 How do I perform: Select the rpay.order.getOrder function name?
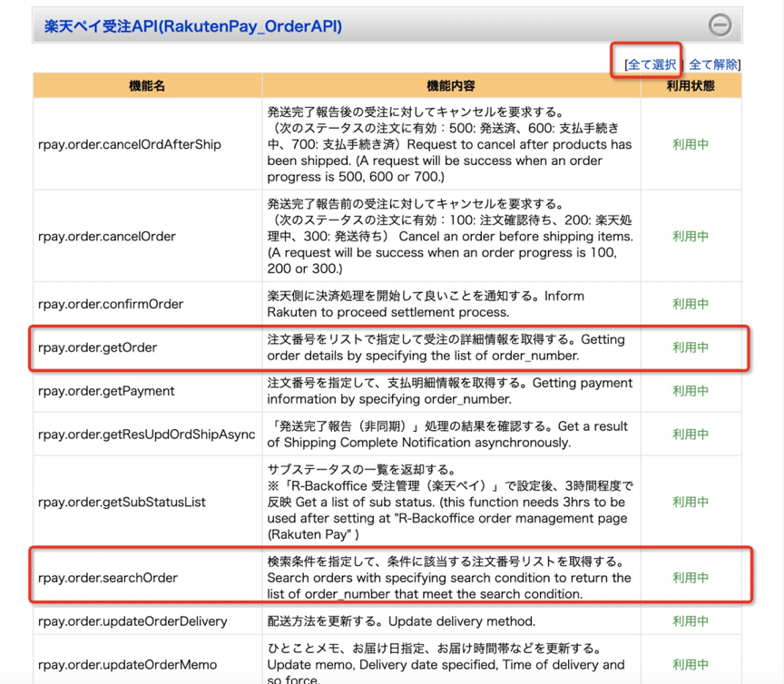point(98,347)
